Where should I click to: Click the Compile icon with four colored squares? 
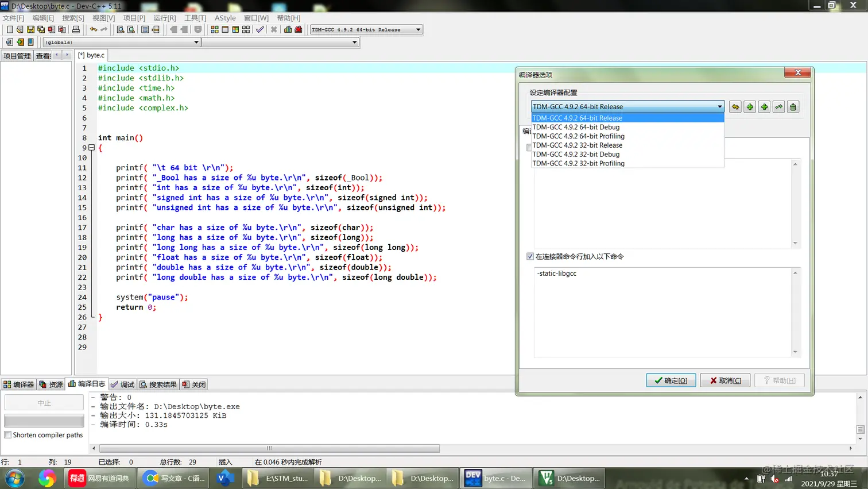point(215,30)
